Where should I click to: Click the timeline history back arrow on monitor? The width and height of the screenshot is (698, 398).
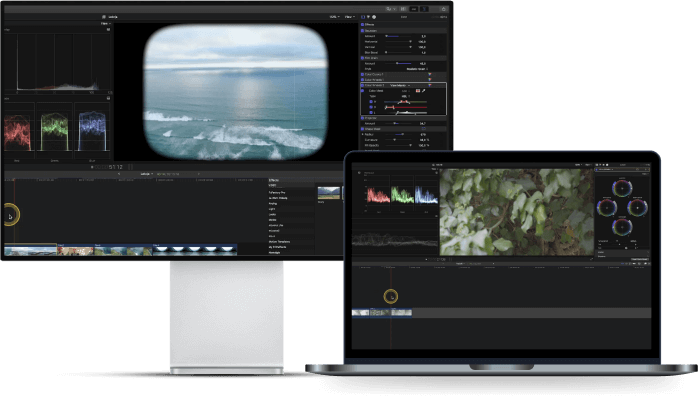coord(119,174)
